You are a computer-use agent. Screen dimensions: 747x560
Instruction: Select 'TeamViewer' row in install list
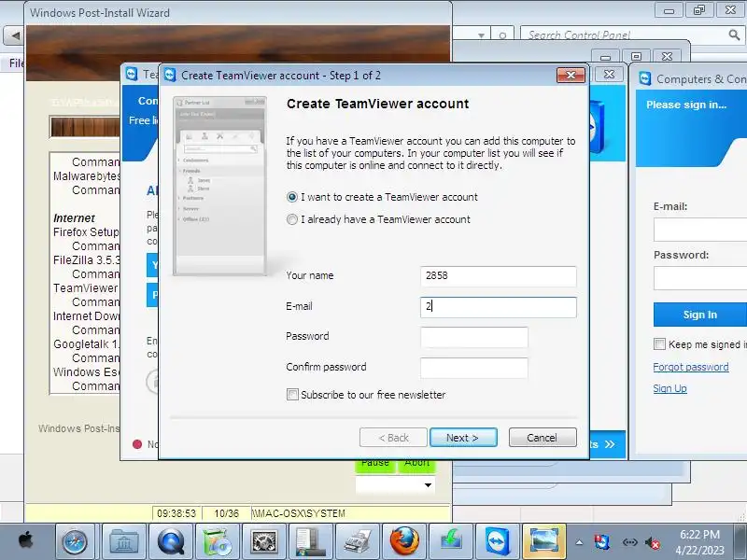[85, 288]
